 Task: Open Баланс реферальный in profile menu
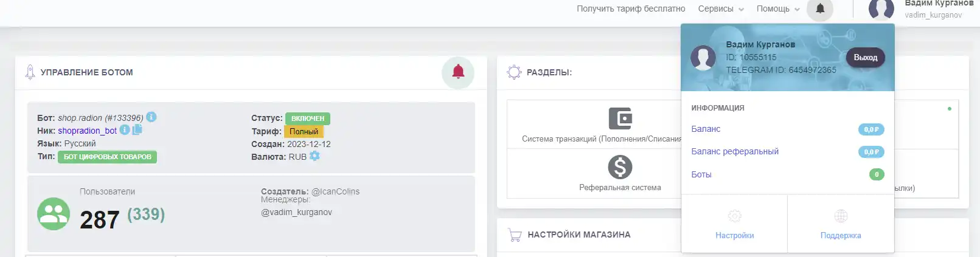point(735,151)
